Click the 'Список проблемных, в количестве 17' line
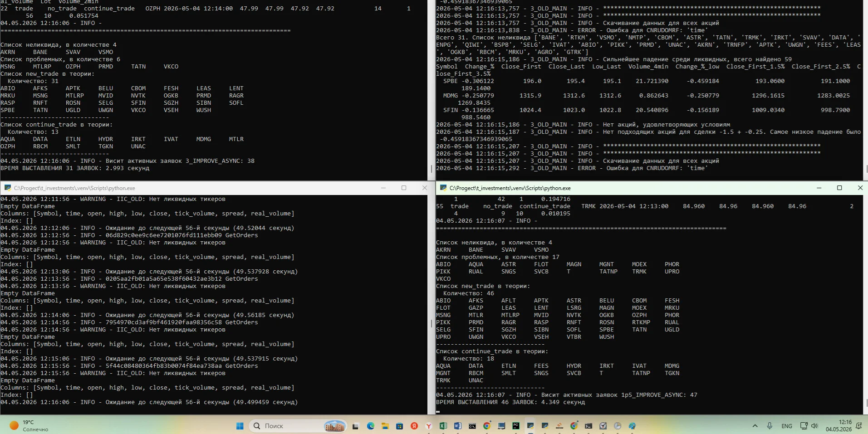The width and height of the screenshot is (868, 434). point(498,257)
